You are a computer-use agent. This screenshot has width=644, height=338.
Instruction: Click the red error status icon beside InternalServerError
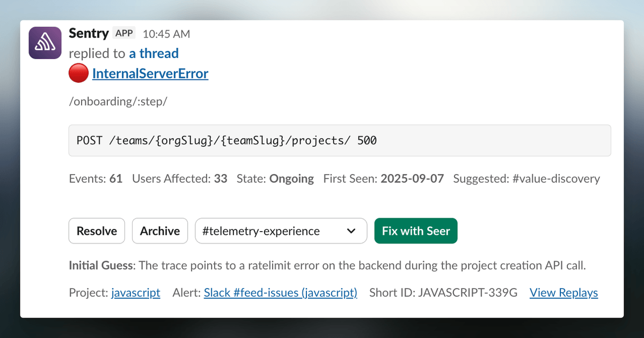tap(78, 73)
